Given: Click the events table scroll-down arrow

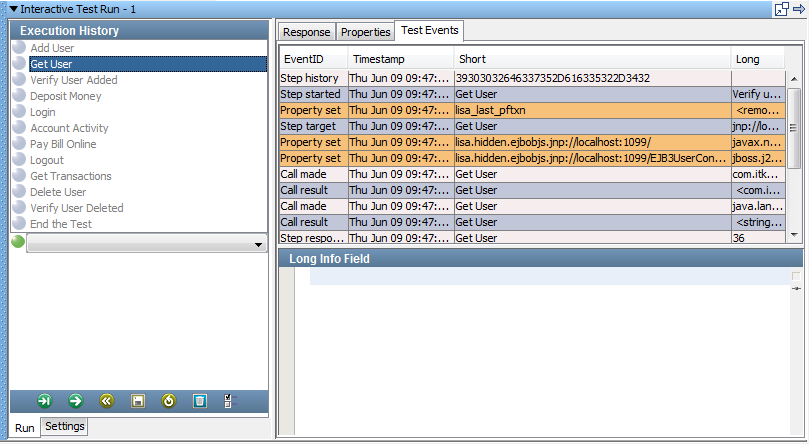Looking at the screenshot, I should [794, 235].
